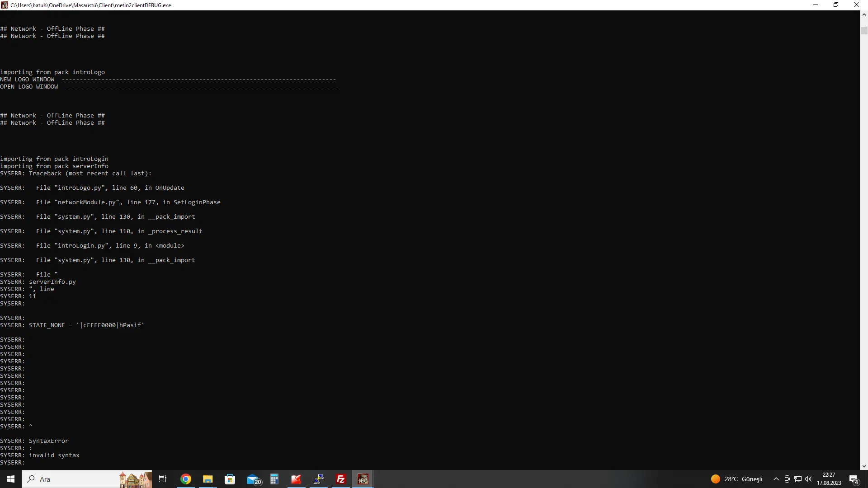The image size is (868, 488).
Task: Select metin2client DEBUG taskbar icon
Action: click(363, 479)
